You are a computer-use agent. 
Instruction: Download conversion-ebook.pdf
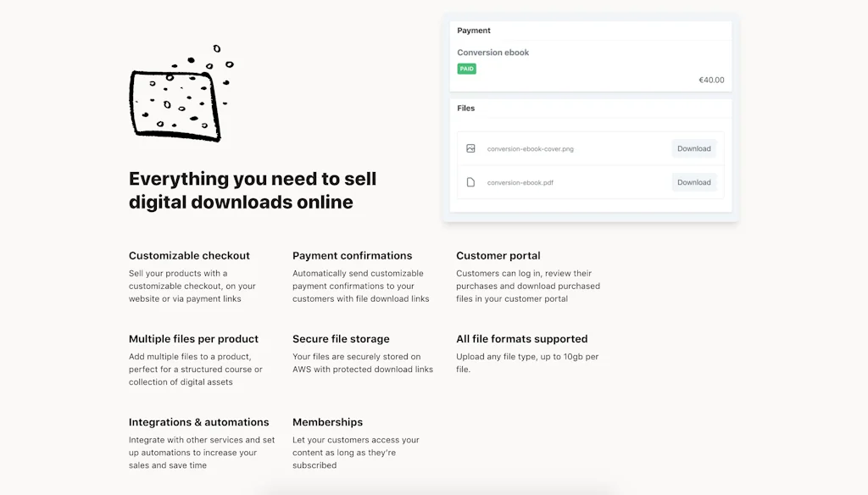pos(693,182)
